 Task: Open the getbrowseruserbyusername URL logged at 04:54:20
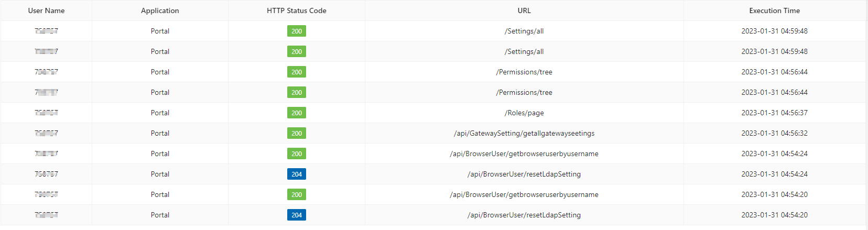pos(524,194)
